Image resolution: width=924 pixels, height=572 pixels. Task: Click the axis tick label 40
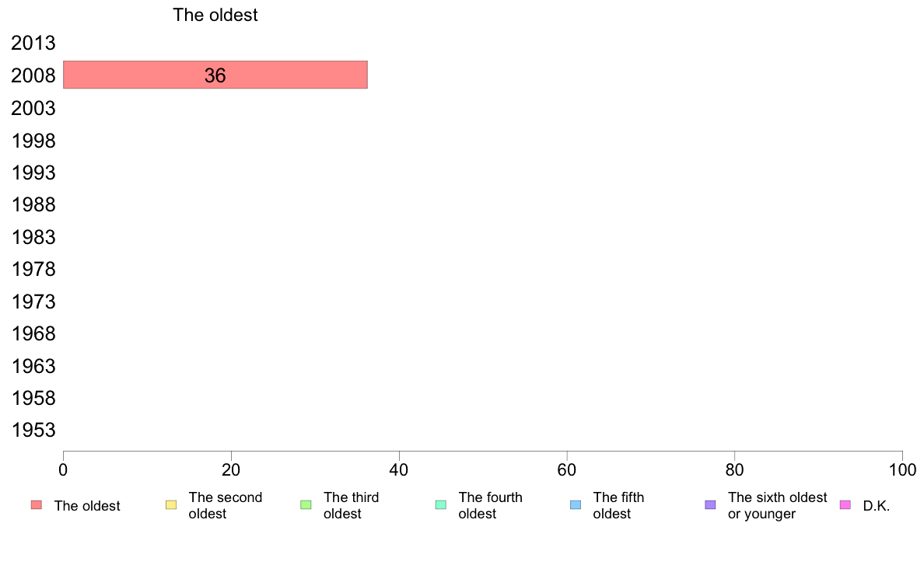click(x=399, y=469)
